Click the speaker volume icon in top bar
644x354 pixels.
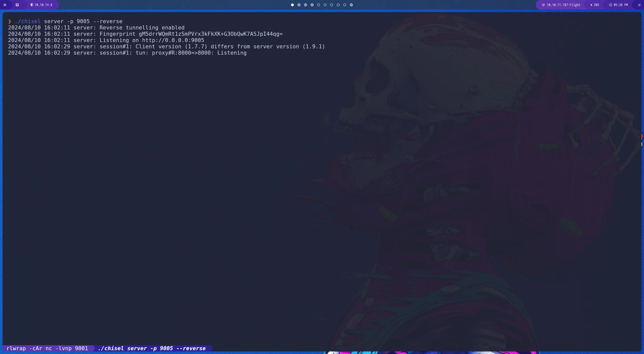[x=591, y=5]
